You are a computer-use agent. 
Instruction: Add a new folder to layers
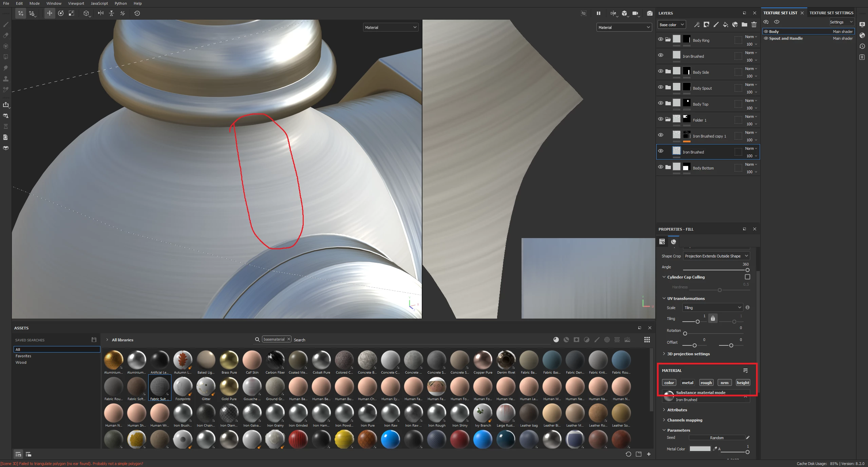coord(744,24)
